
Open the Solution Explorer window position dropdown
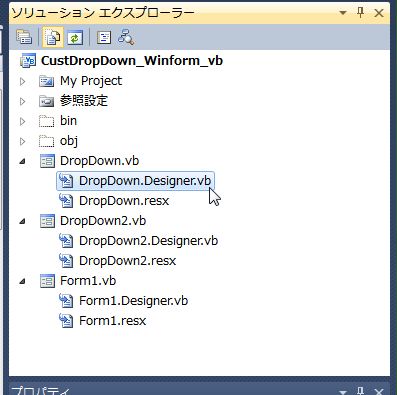pyautogui.click(x=342, y=13)
